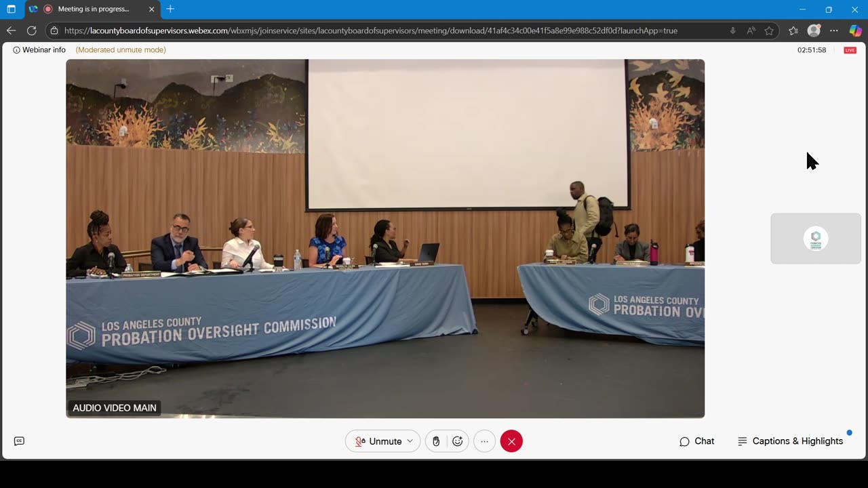868x488 pixels.
Task: Open the Chat panel
Action: [x=696, y=441]
